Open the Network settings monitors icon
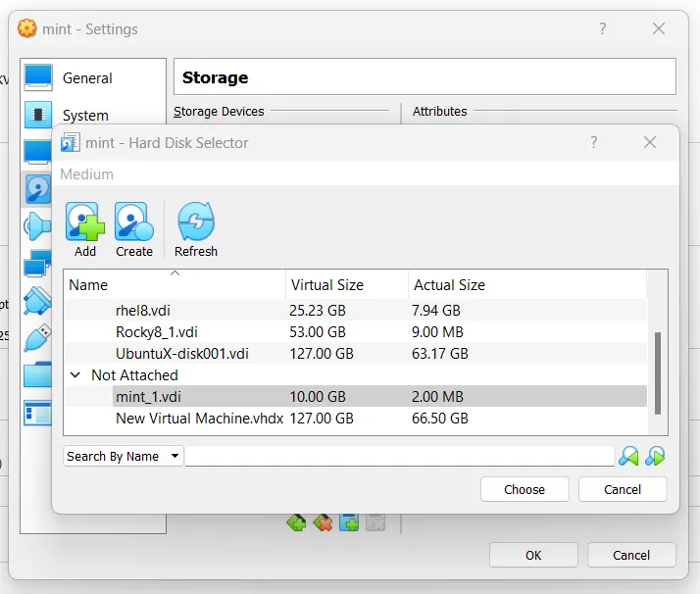 [38, 264]
